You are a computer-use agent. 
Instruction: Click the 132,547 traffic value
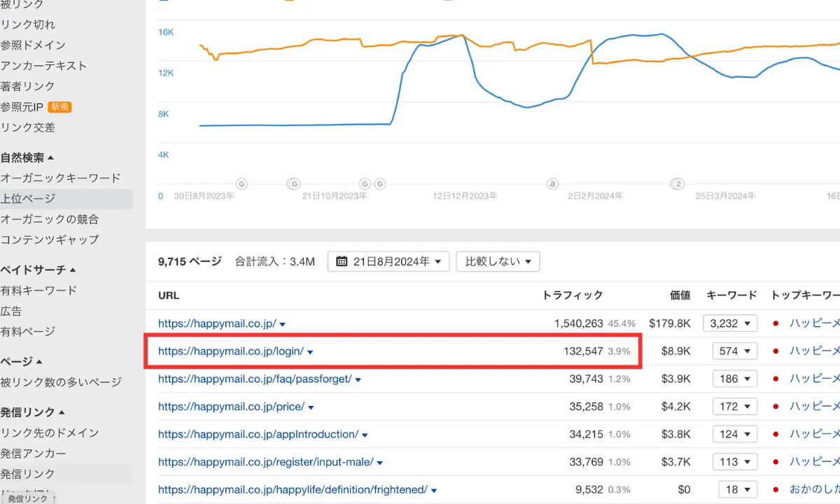pyautogui.click(x=583, y=351)
